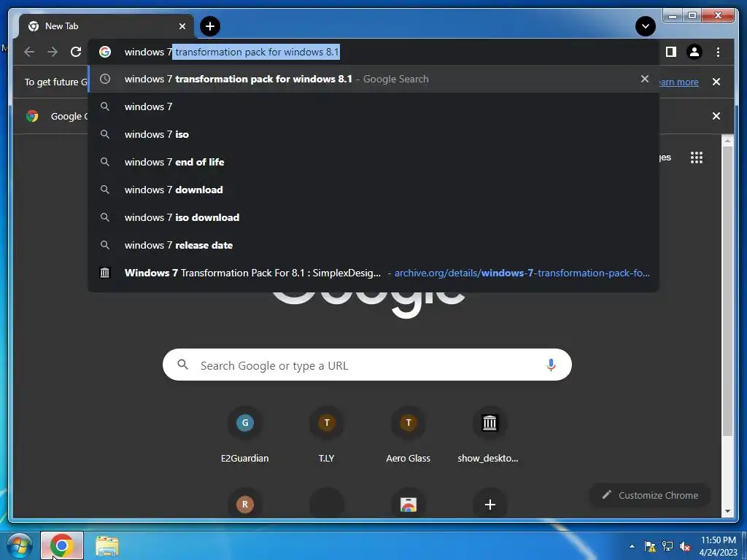Add a new shortcut with plus tile
Screen dimensions: 747x560
tap(489, 505)
